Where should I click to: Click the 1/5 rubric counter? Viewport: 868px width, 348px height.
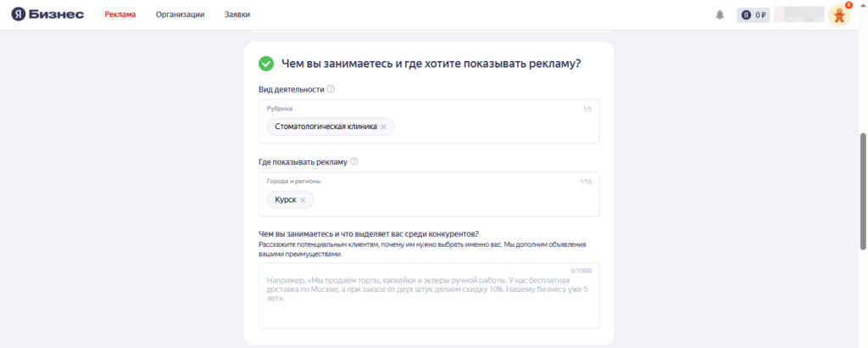point(587,109)
